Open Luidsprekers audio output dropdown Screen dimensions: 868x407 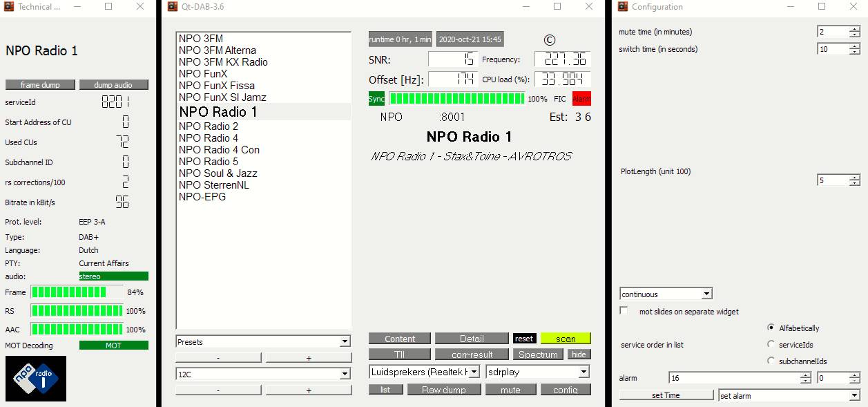pos(425,372)
